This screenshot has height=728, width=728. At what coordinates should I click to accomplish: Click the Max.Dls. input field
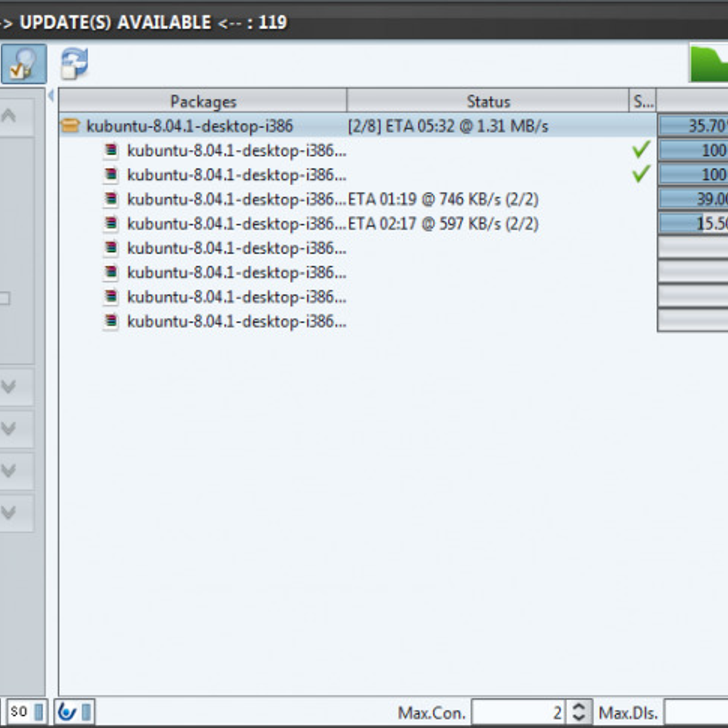(696, 712)
